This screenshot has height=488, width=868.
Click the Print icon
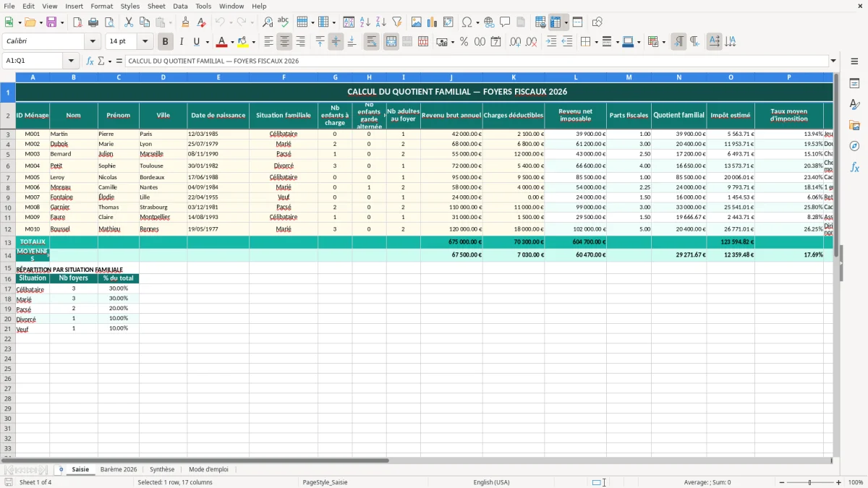tap(93, 22)
